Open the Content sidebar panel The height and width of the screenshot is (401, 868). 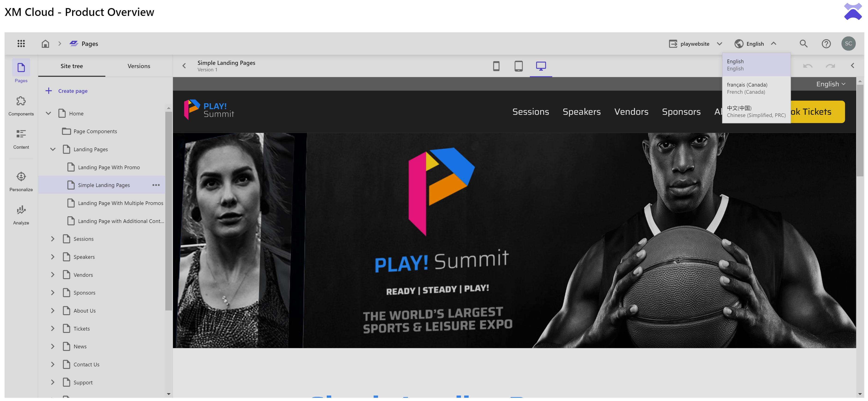pyautogui.click(x=21, y=139)
